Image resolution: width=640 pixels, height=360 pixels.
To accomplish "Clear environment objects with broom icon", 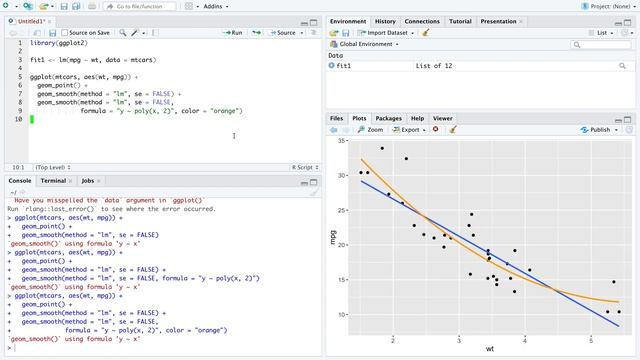I will [x=425, y=33].
